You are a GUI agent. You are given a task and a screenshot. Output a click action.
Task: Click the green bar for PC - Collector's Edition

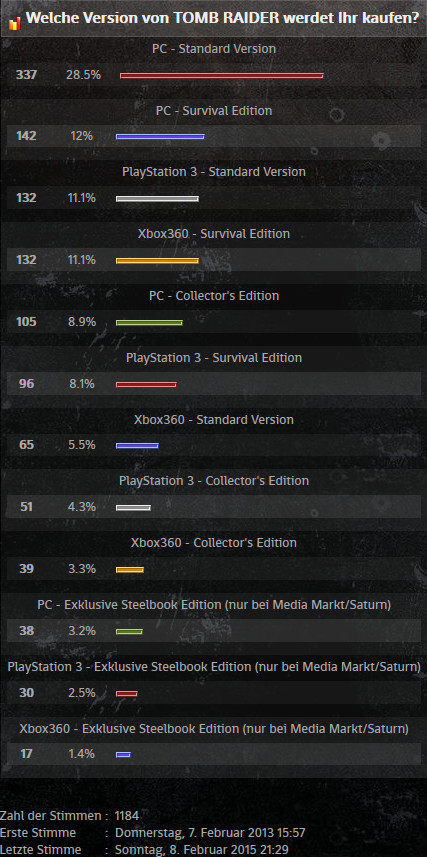pyautogui.click(x=149, y=322)
